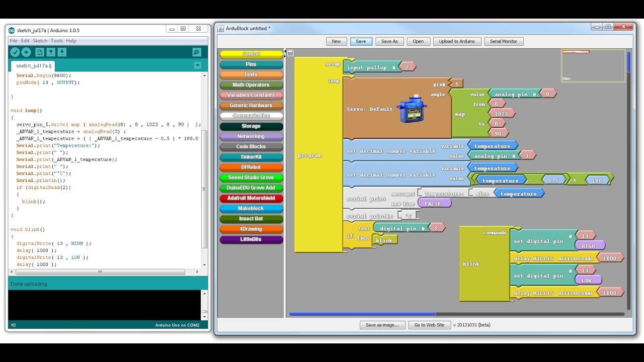This screenshot has width=644, height=362.
Task: Open the Arduino Edit menu
Action: point(25,41)
